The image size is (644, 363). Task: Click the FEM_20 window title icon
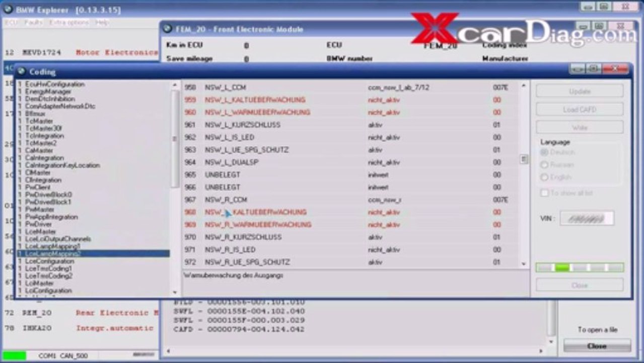(168, 29)
